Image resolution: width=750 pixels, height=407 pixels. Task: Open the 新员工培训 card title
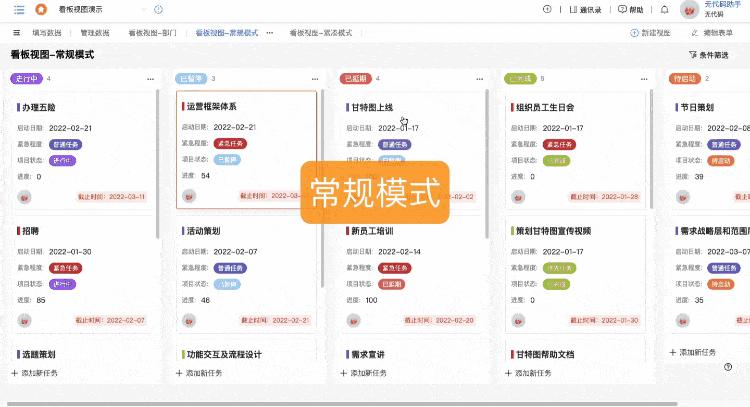372,231
